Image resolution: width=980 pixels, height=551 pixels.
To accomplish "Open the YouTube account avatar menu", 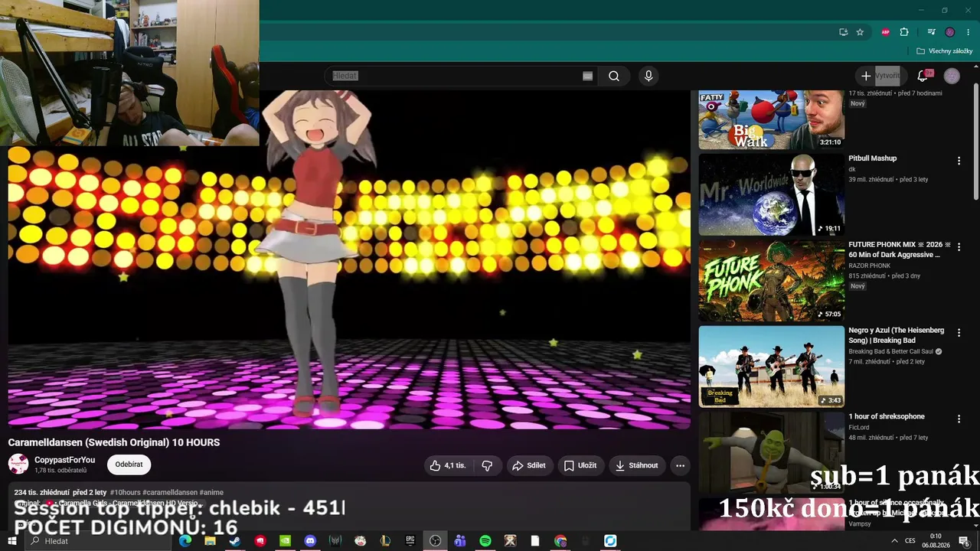I will [x=952, y=76].
